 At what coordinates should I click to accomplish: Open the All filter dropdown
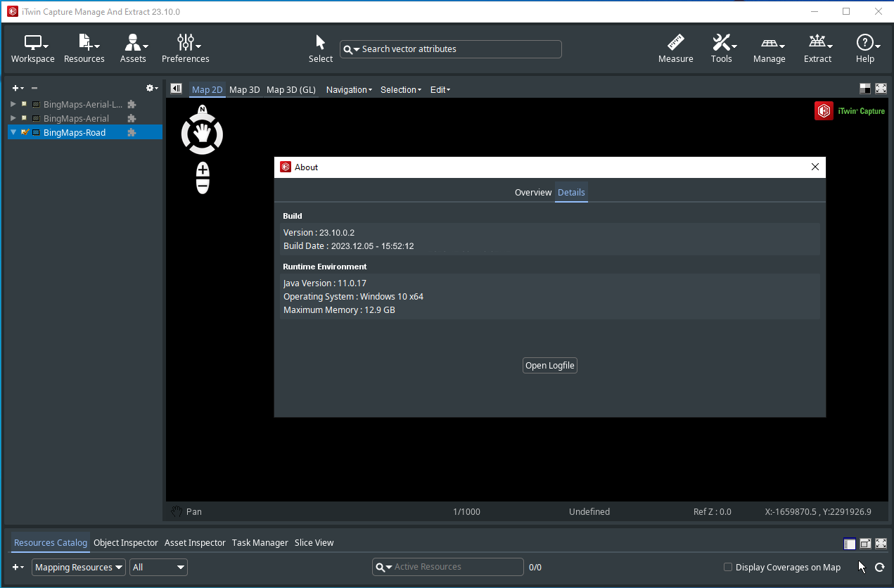(159, 567)
